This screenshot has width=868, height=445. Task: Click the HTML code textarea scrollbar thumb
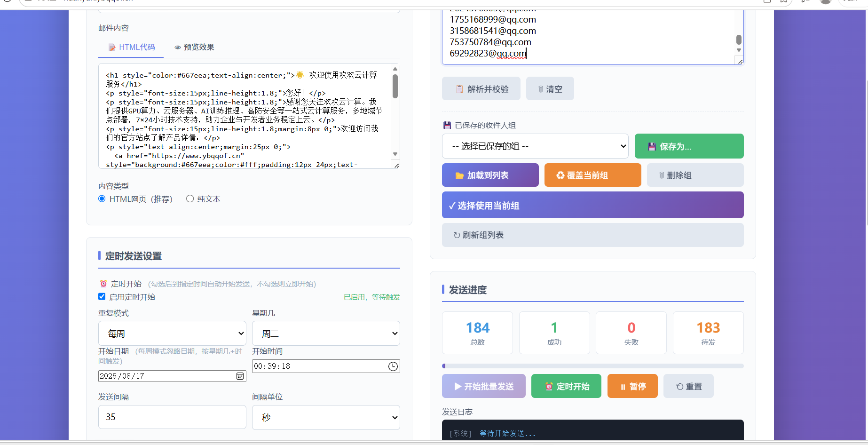click(395, 87)
